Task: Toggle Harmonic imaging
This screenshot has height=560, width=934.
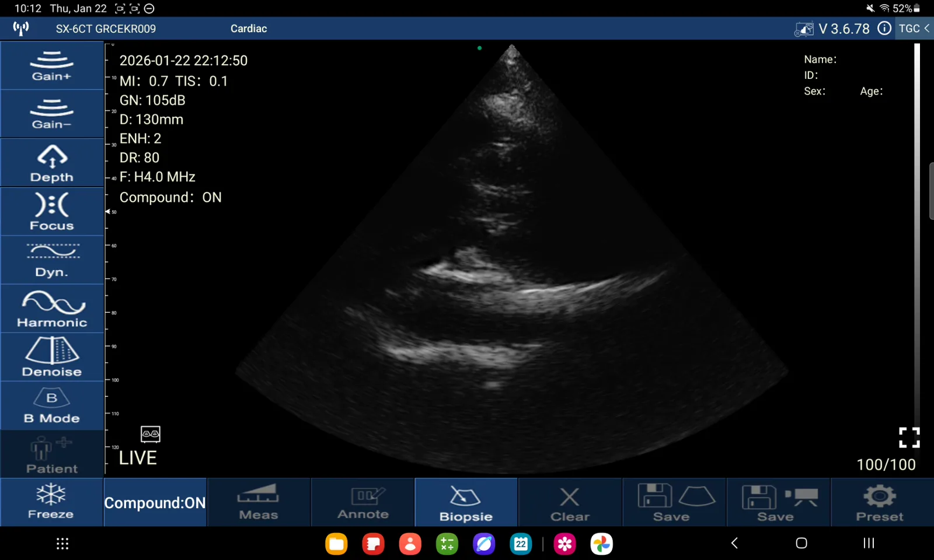Action: coord(52,309)
